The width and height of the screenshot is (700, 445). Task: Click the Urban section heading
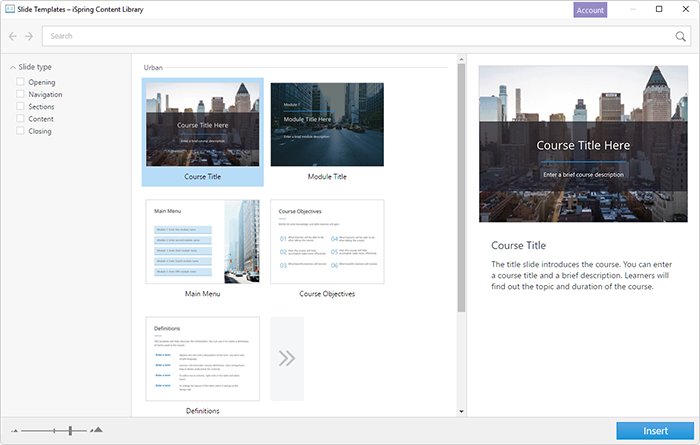pos(153,68)
